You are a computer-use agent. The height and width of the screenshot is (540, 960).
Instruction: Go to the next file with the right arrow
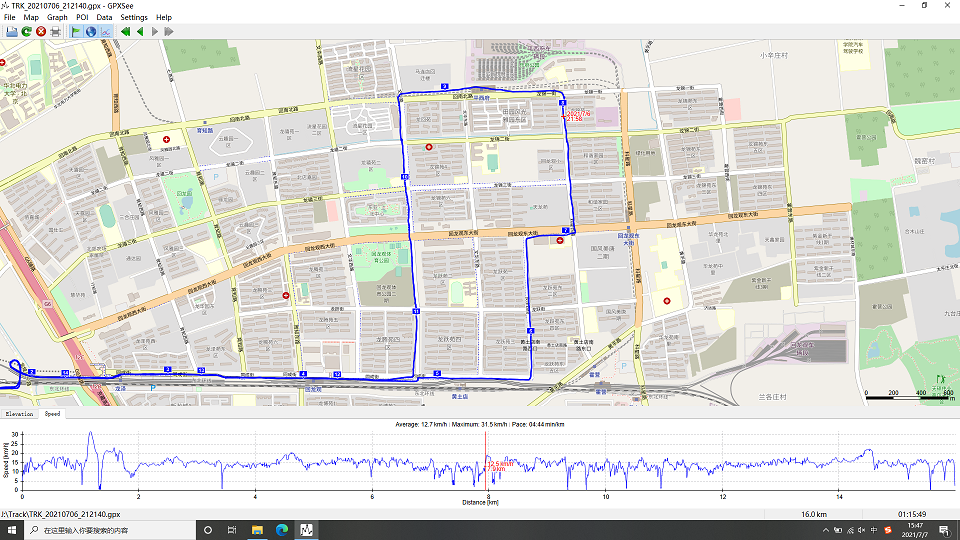[155, 31]
